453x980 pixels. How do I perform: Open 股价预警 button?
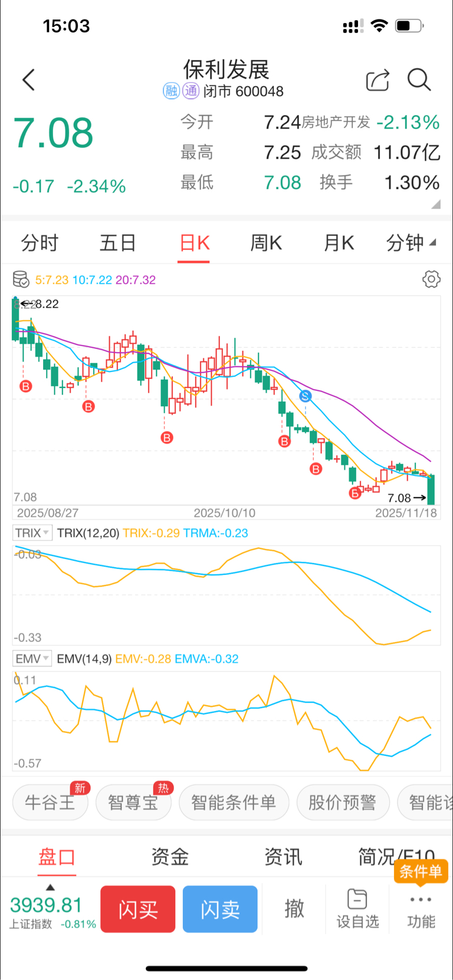point(343,802)
